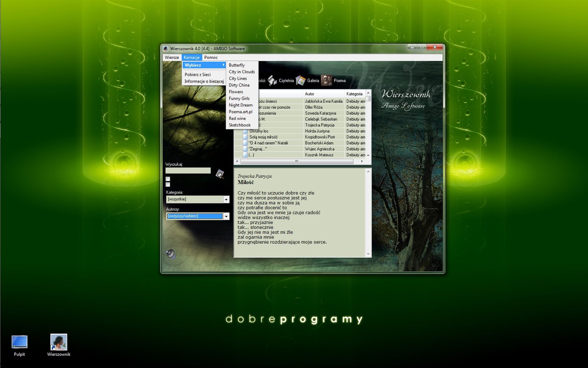Click the poem title Miłość
Image resolution: width=588 pixels, height=368 pixels.
pyautogui.click(x=246, y=182)
